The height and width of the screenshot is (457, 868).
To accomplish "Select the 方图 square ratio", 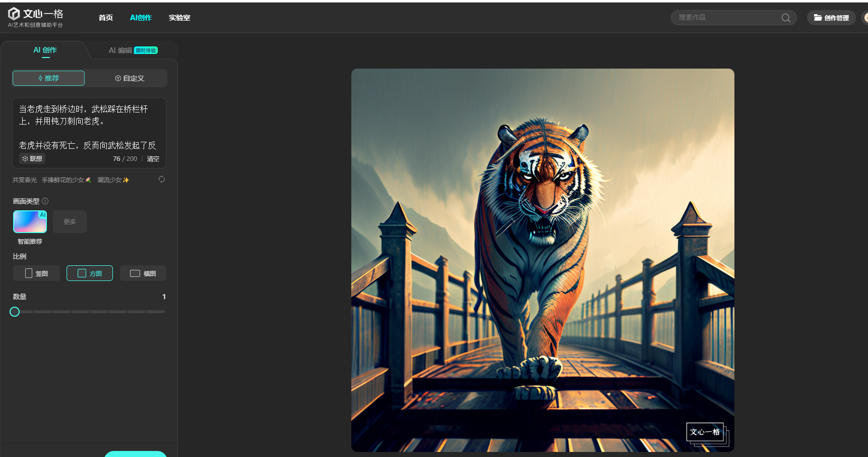I will pyautogui.click(x=90, y=273).
